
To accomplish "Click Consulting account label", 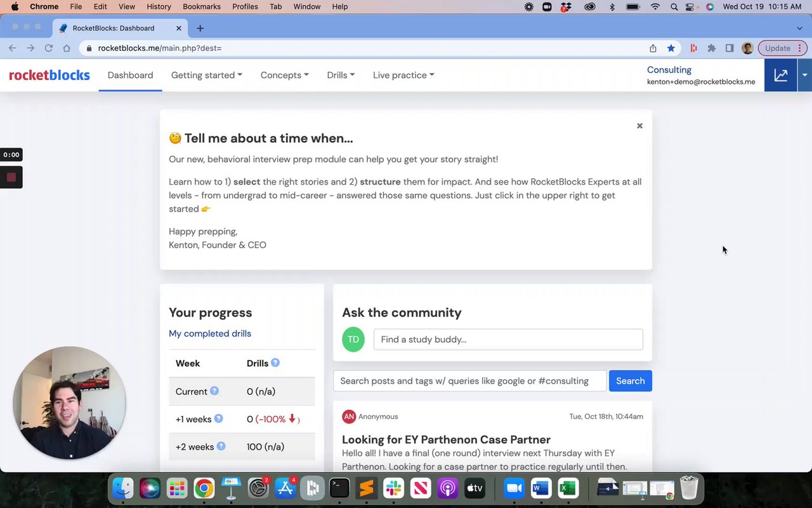I will [x=669, y=70].
